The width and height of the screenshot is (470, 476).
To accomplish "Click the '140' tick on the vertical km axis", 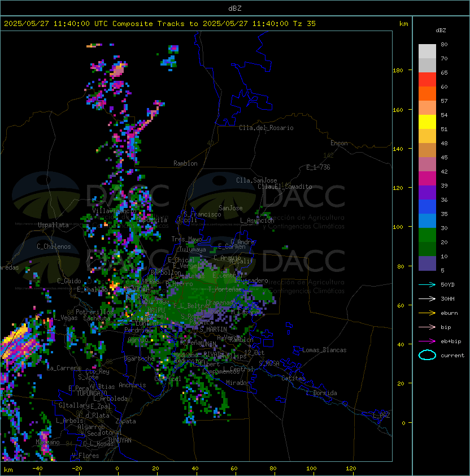I will pos(398,149).
